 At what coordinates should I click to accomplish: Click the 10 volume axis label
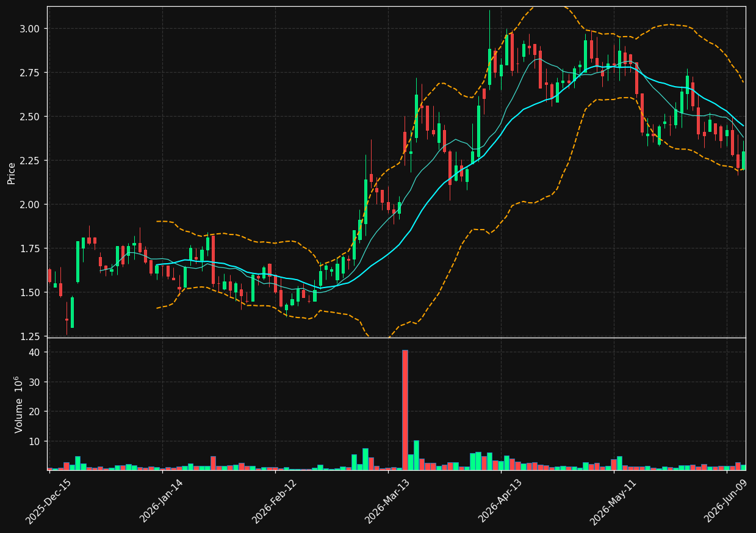click(x=35, y=441)
